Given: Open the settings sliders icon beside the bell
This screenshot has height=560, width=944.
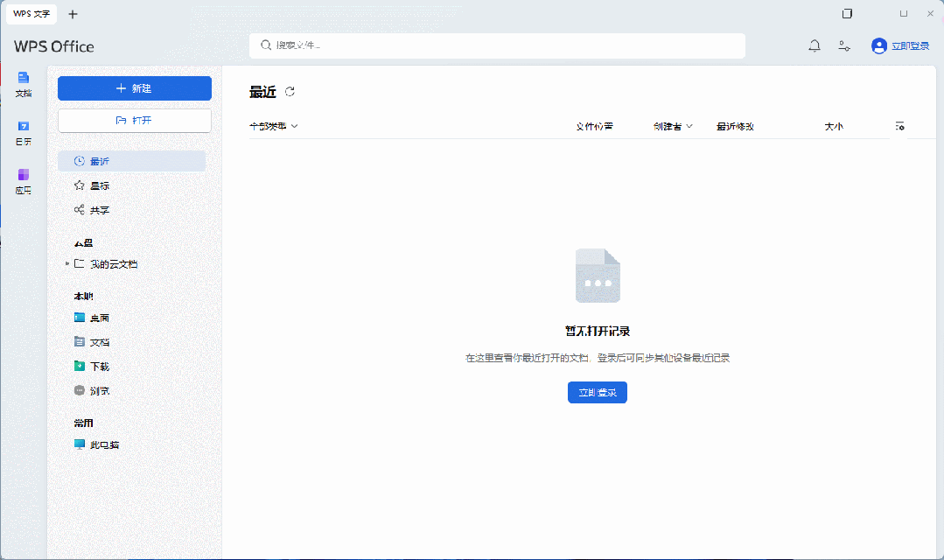Looking at the screenshot, I should tap(844, 45).
